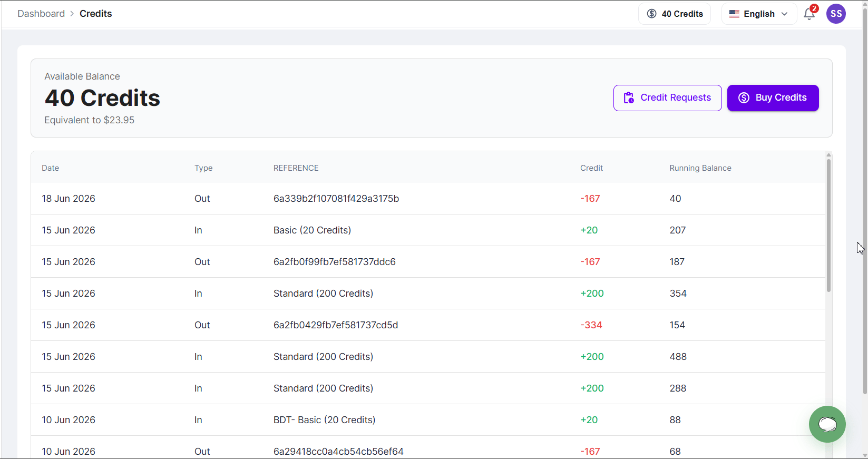Click the Credit column header

[591, 168]
